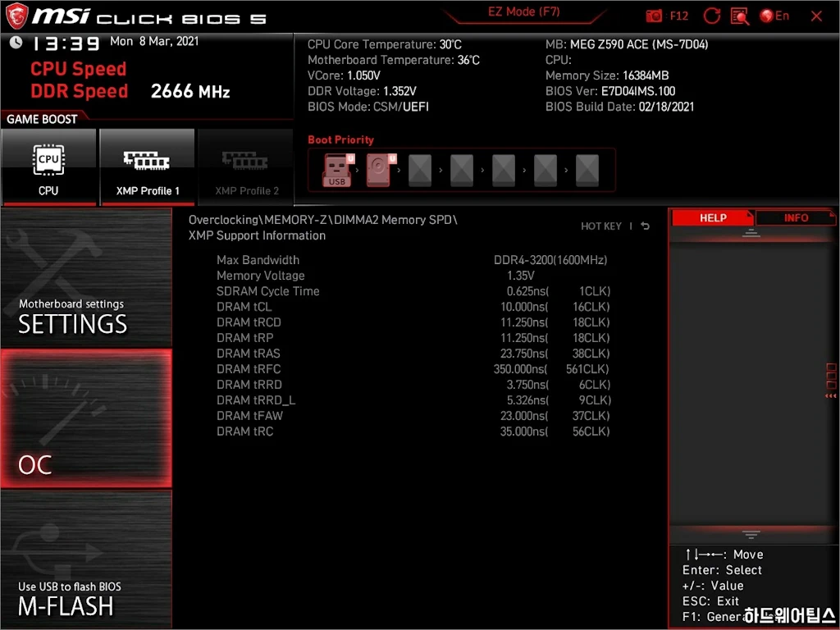Click the 2666 MHz DDR speed readout
The height and width of the screenshot is (630, 840).
(x=190, y=92)
